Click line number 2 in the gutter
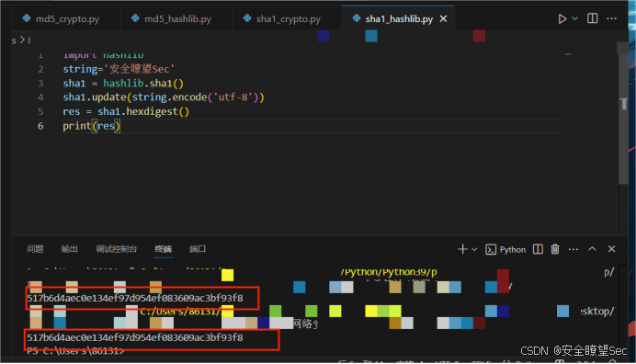This screenshot has height=364, width=636. pos(40,69)
